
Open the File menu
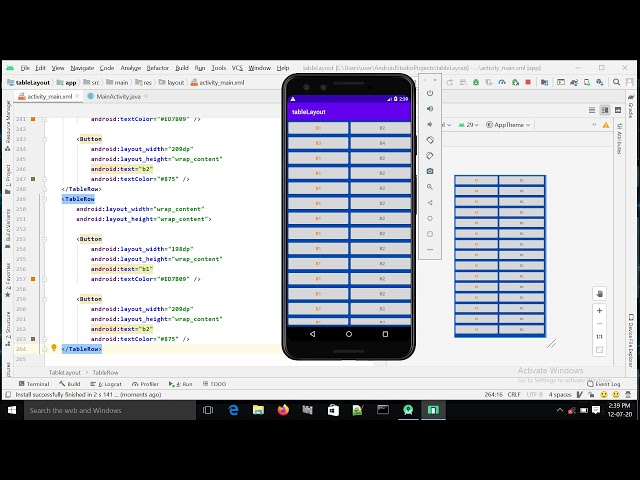[25, 68]
